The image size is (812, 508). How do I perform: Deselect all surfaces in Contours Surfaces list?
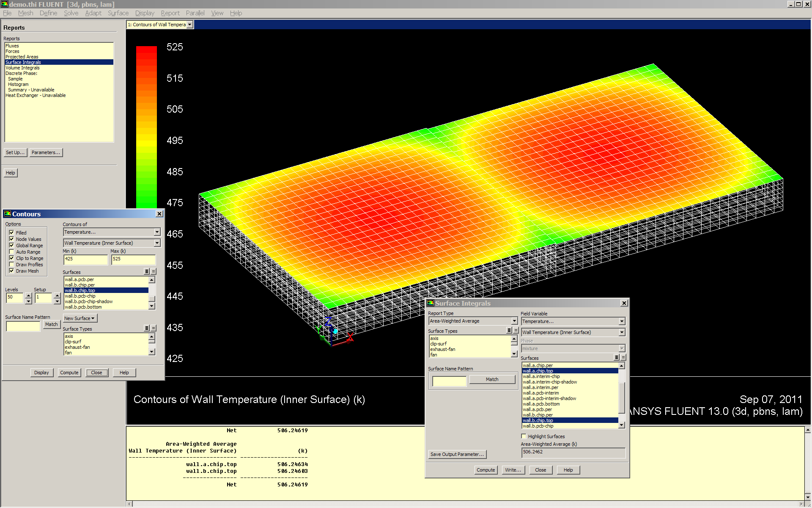pos(154,272)
